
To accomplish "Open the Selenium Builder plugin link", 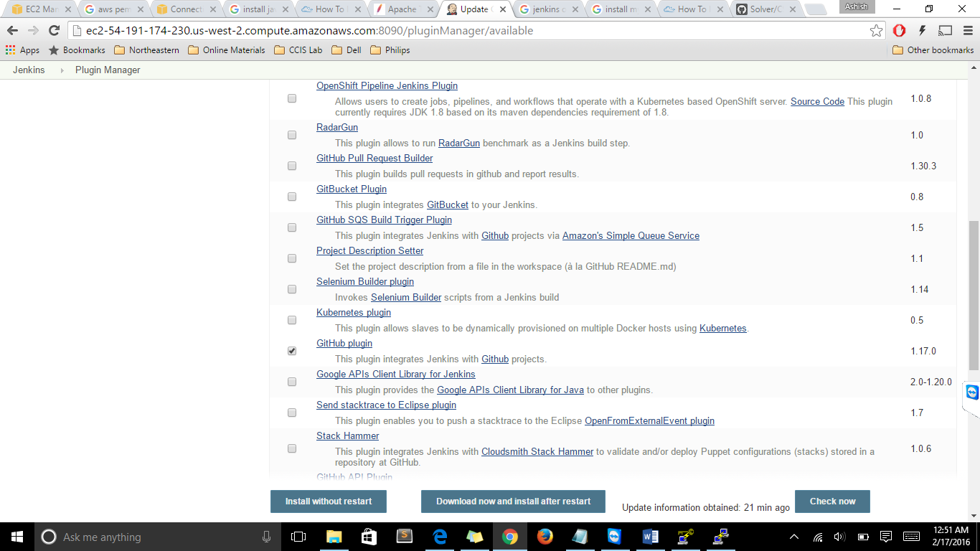I will (x=365, y=281).
